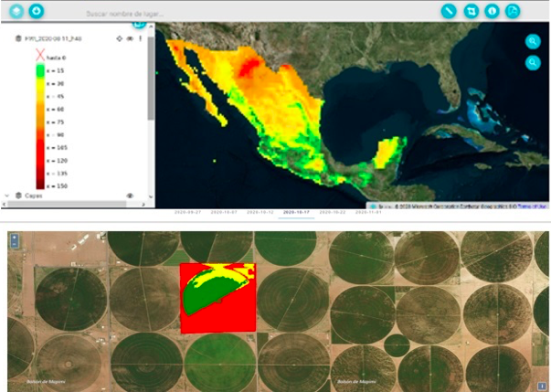Click the document export icon
Screen dimensions: 551x392
[x=513, y=12]
